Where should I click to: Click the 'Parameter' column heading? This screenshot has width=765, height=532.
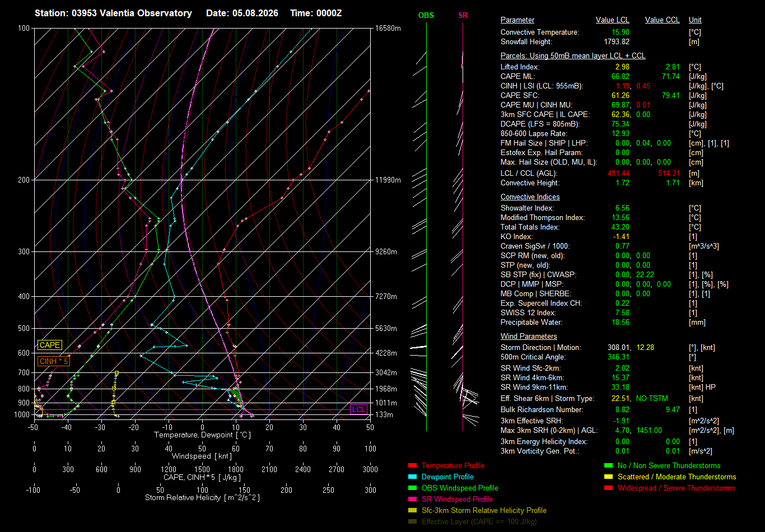tap(517, 20)
